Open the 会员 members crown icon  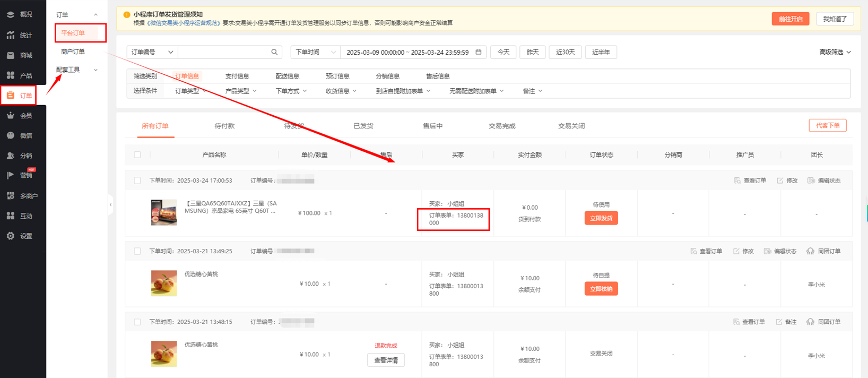click(x=11, y=115)
